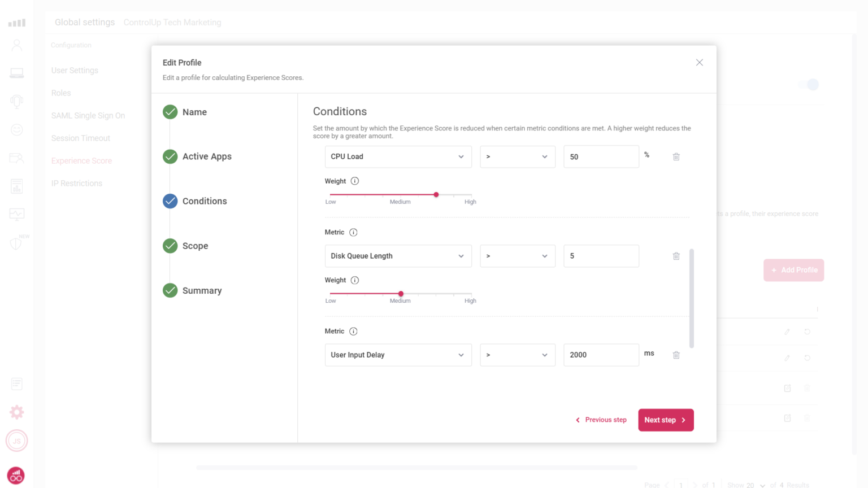The width and height of the screenshot is (868, 488).
Task: Select the monitoring chart icon in sidebar
Action: click(x=16, y=214)
